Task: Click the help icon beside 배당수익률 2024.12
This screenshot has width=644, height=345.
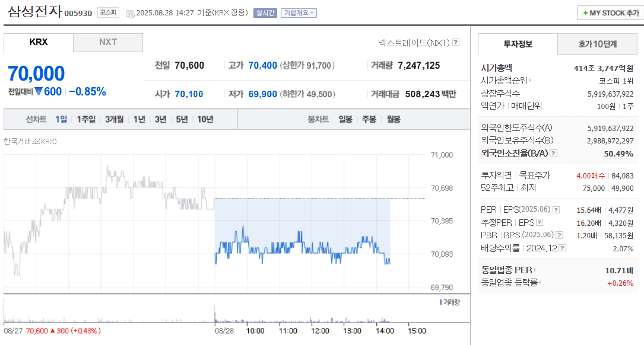Action: pos(563,248)
